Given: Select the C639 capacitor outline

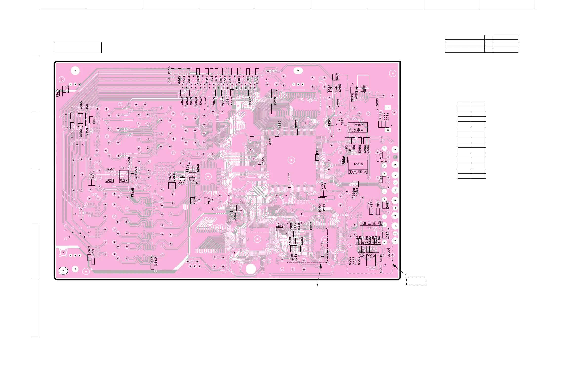Looking at the screenshot, I should [x=377, y=94].
